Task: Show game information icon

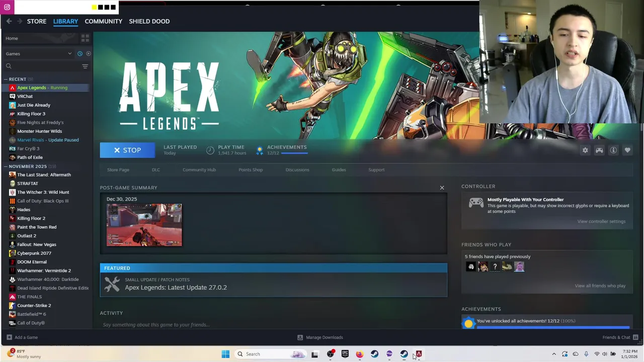Action: tap(613, 150)
